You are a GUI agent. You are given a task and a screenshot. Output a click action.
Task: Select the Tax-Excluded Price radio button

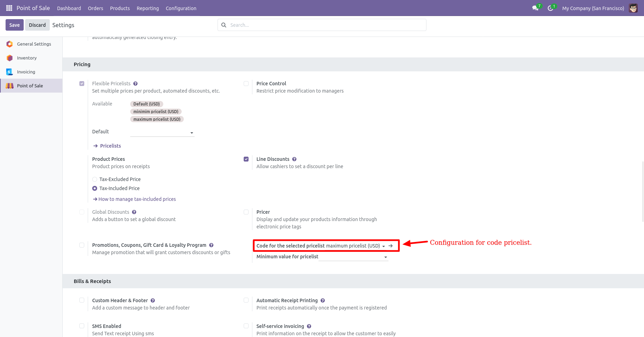coord(95,179)
